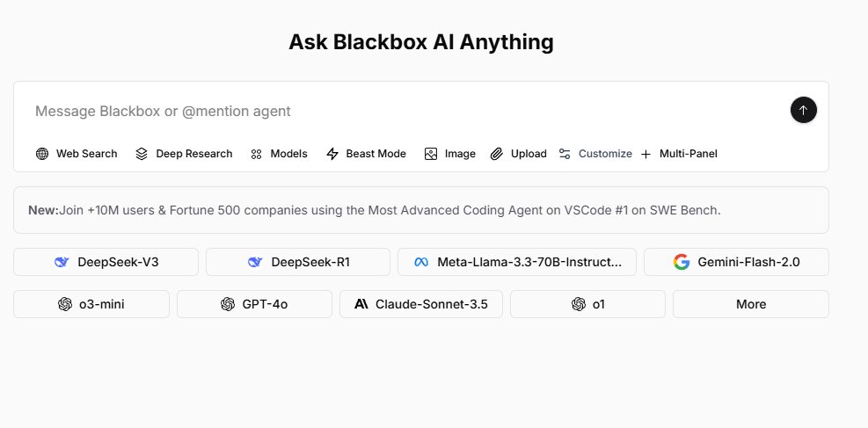This screenshot has height=428, width=868.
Task: Click the Meta infinity logo
Action: 421,262
